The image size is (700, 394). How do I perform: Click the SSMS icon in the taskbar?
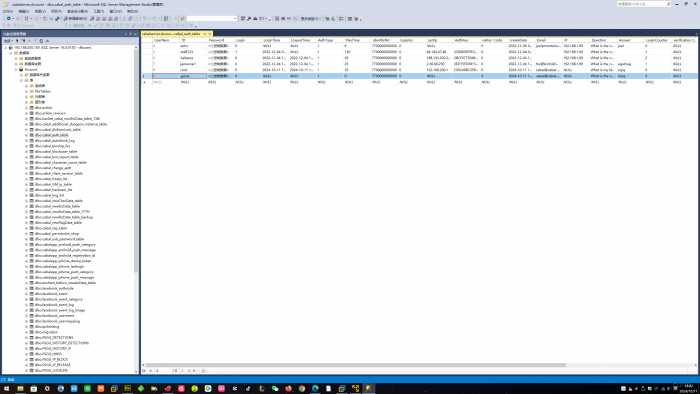pyautogui.click(x=369, y=389)
